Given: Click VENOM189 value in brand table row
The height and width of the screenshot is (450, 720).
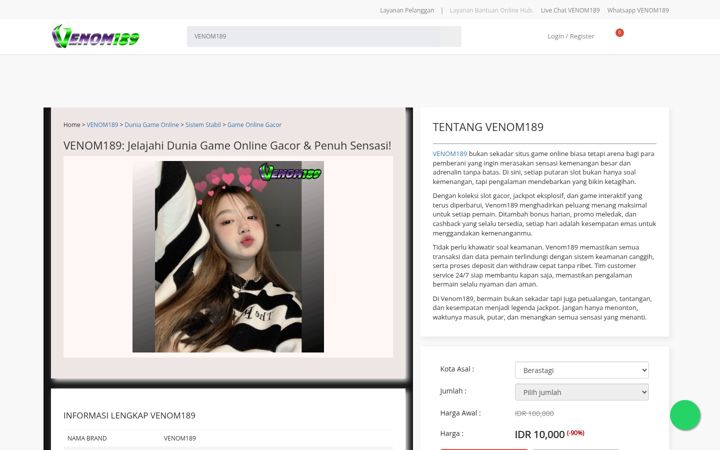Looking at the screenshot, I should 180,439.
